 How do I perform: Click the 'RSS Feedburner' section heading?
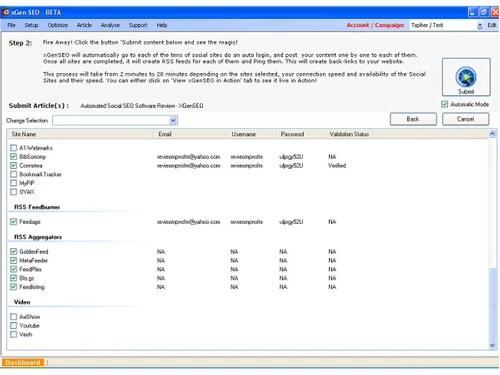37,207
